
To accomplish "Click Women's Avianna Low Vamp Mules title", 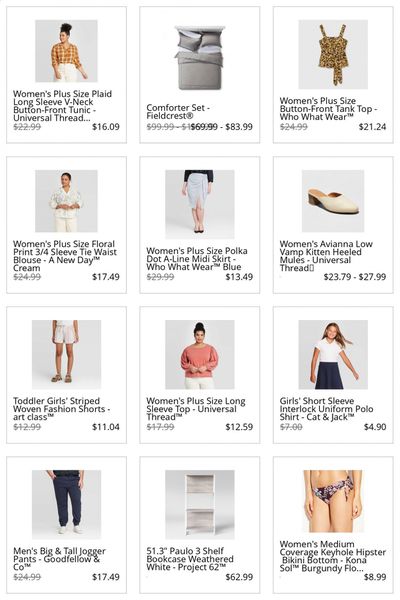I will pyautogui.click(x=326, y=256).
